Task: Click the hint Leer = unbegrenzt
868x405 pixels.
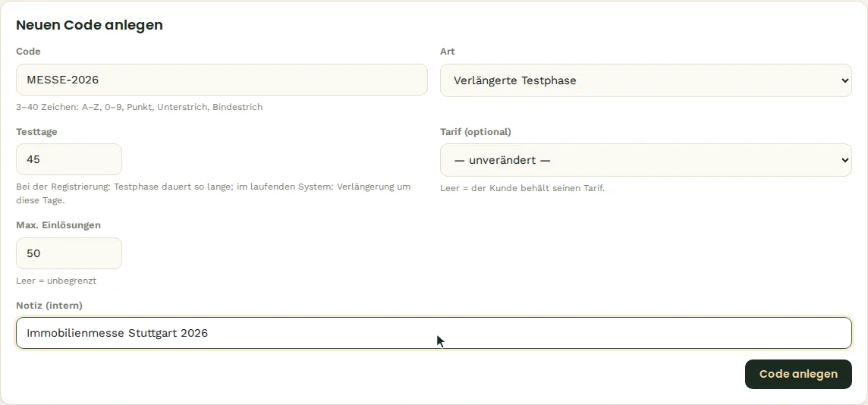Action: [56, 281]
